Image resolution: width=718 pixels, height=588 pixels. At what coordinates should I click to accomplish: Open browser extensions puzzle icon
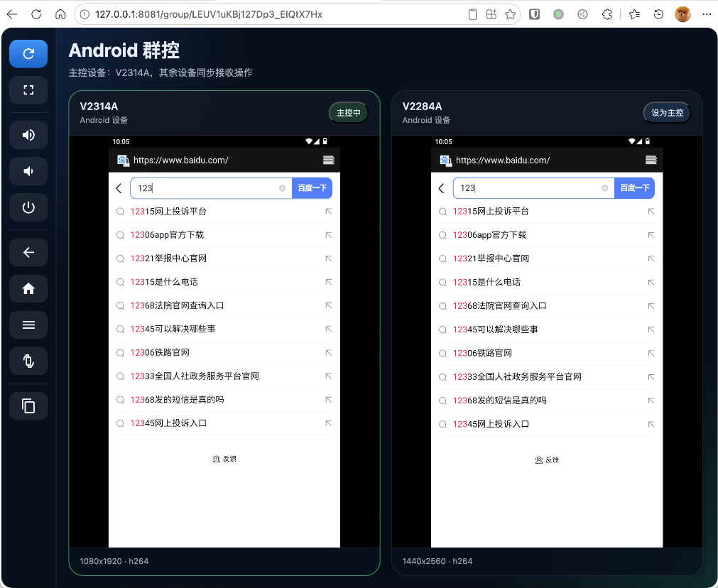point(607,14)
